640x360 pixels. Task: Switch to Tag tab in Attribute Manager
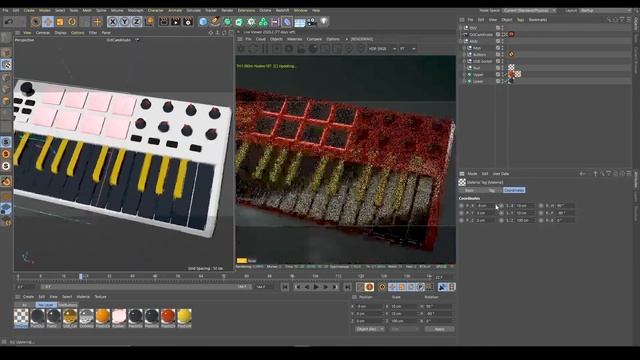click(x=491, y=190)
